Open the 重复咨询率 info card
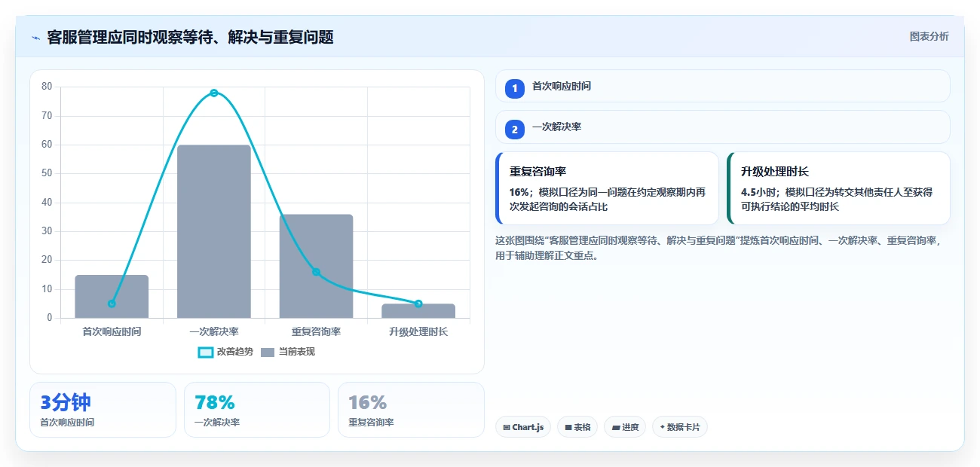 tap(607, 188)
